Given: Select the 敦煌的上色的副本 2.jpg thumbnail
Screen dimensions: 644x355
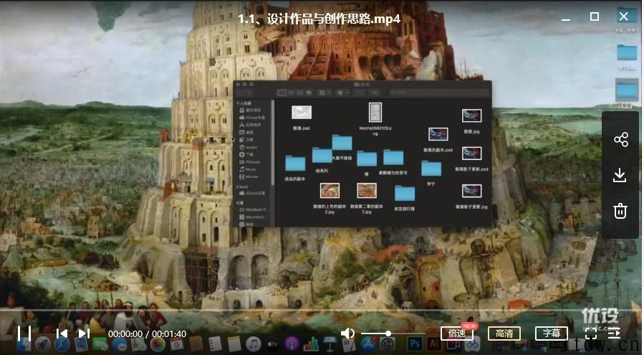Looking at the screenshot, I should pos(330,191).
